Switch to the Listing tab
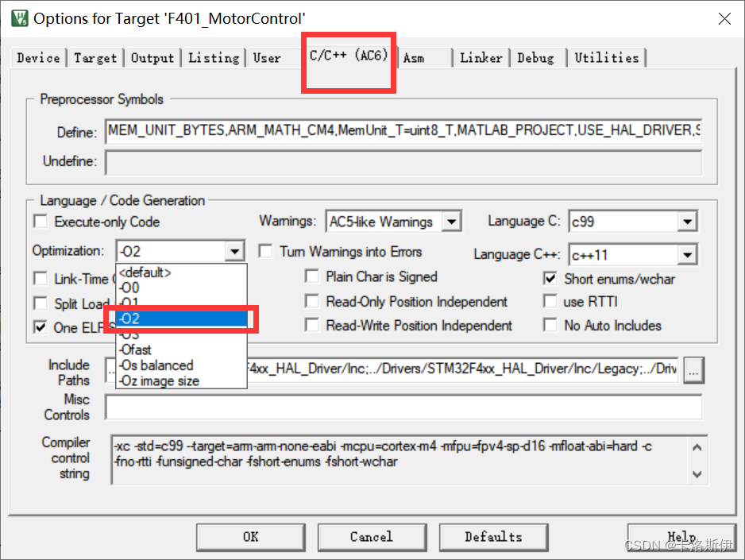The image size is (745, 560). click(x=214, y=58)
